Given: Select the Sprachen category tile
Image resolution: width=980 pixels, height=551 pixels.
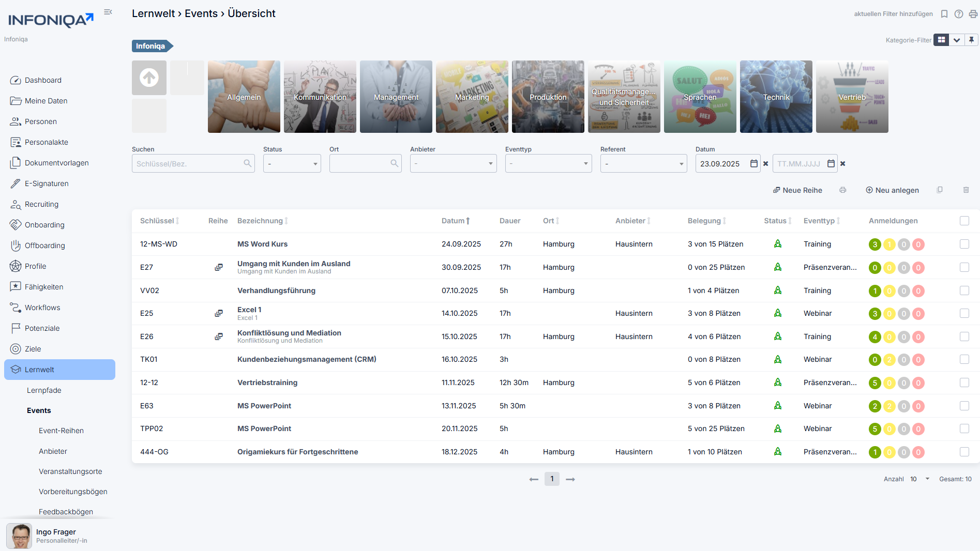Looking at the screenshot, I should (700, 97).
